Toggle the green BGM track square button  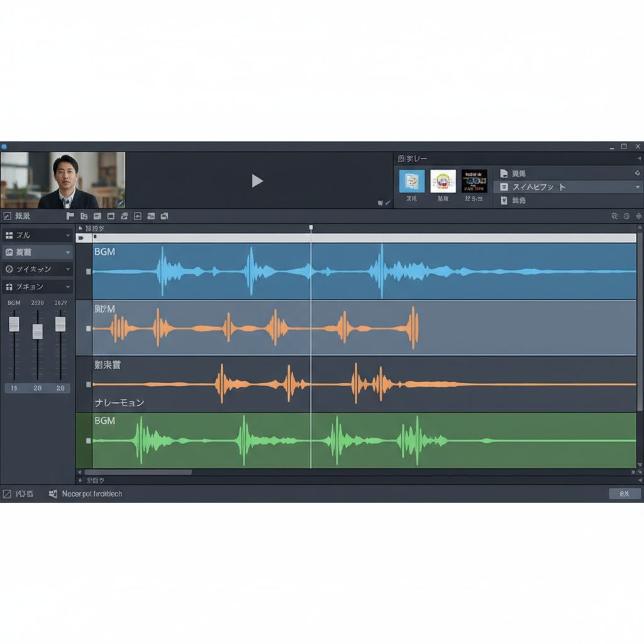click(x=88, y=441)
